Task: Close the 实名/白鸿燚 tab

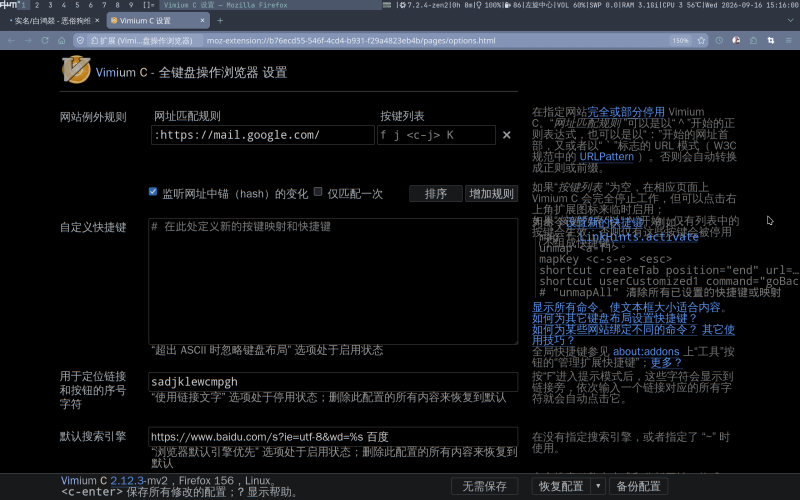Action: tap(97, 20)
